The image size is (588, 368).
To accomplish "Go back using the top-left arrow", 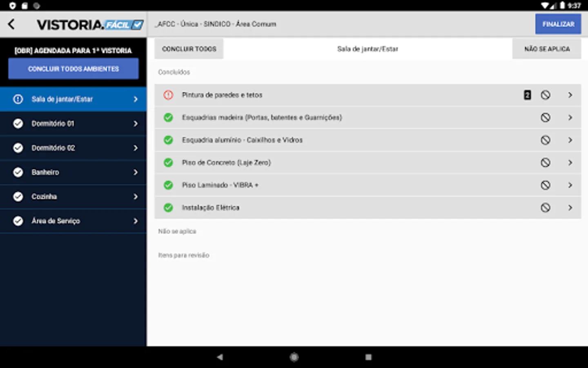I will [11, 25].
